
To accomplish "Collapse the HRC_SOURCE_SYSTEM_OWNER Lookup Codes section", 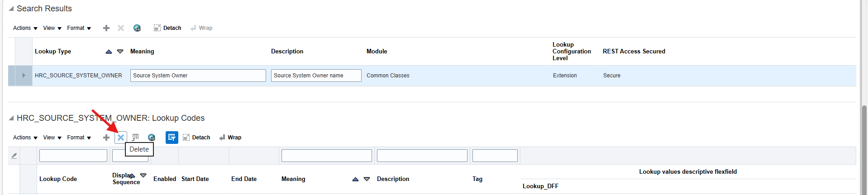I will [11, 118].
